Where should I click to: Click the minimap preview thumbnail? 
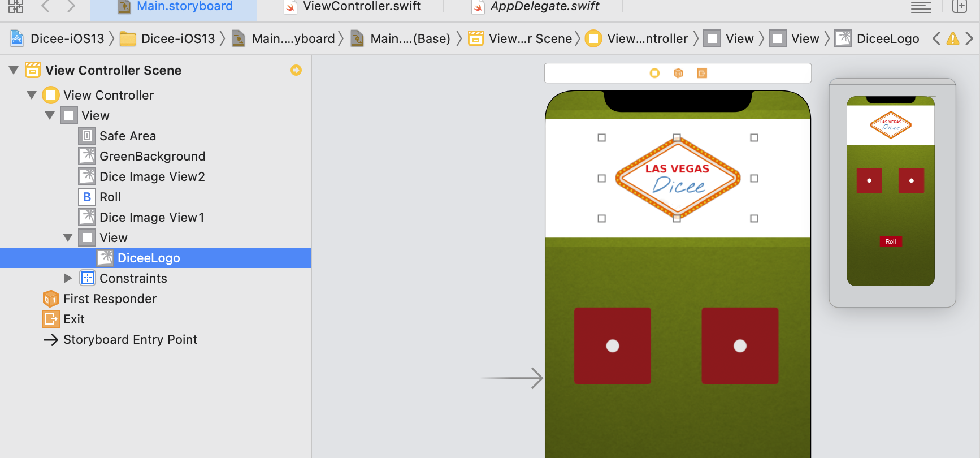pyautogui.click(x=891, y=191)
